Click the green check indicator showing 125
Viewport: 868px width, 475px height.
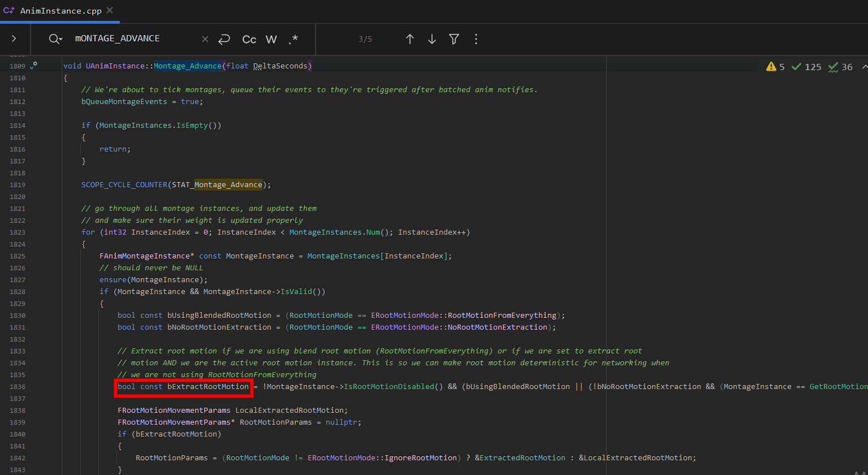[x=806, y=67]
